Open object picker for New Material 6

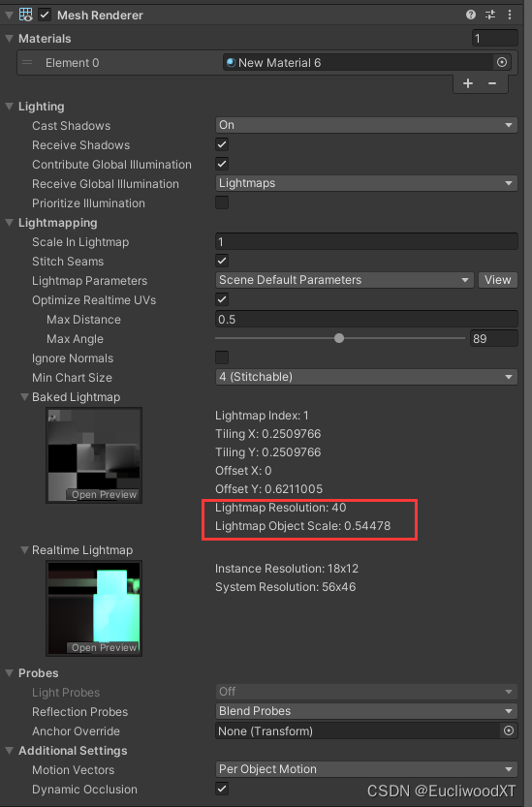tap(502, 62)
